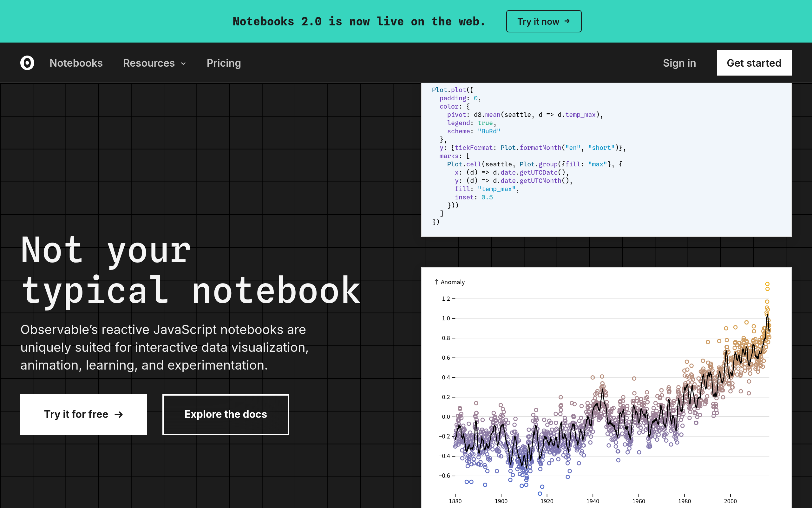Click the 'padding: 0,' code line
Screen dimensions: 812x508
[x=460, y=98]
